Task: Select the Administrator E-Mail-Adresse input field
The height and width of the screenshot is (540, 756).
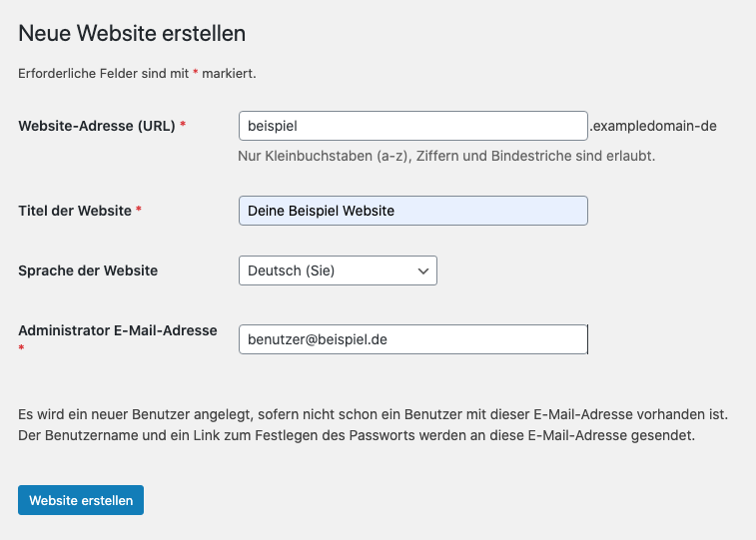Action: click(x=413, y=339)
